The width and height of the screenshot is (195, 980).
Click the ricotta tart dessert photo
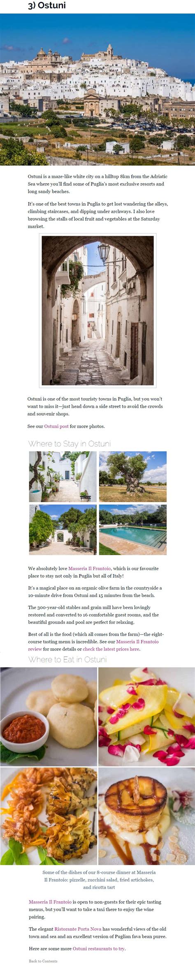[146, 816]
